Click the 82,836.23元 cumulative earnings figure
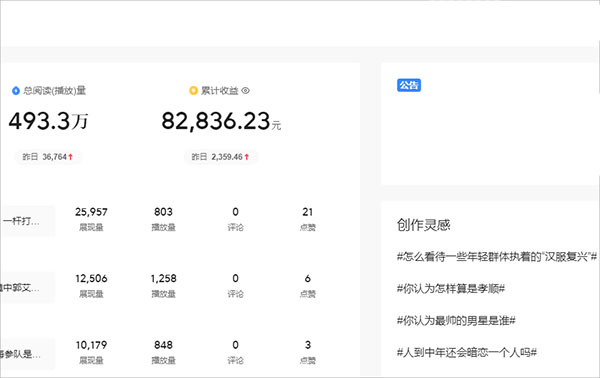Image resolution: width=600 pixels, height=378 pixels. pyautogui.click(x=221, y=121)
